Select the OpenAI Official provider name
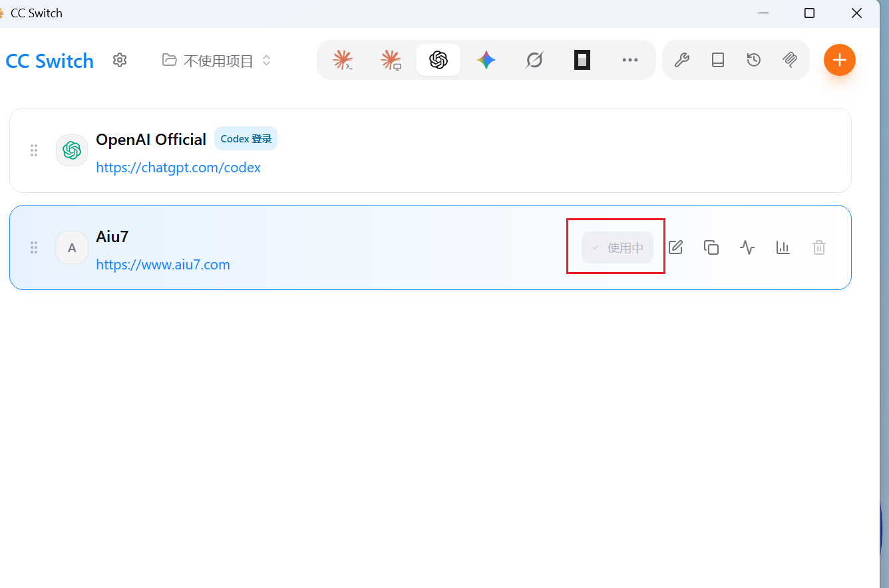This screenshot has height=588, width=889. 151,140
